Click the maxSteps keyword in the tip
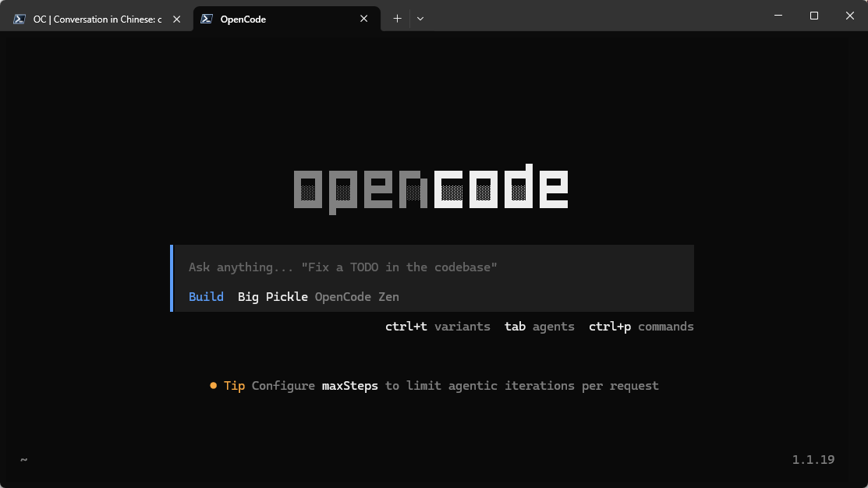Viewport: 868px width, 488px height. pyautogui.click(x=349, y=385)
